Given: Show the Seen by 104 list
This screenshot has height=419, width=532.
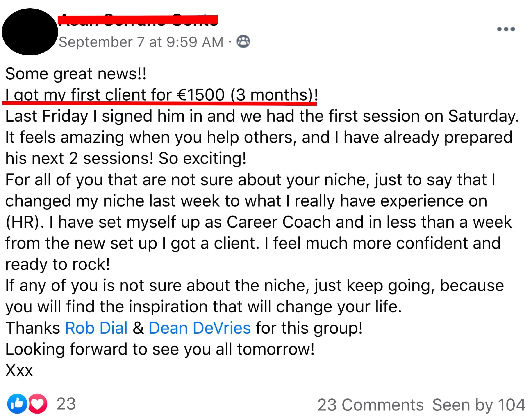Looking at the screenshot, I should (x=479, y=405).
